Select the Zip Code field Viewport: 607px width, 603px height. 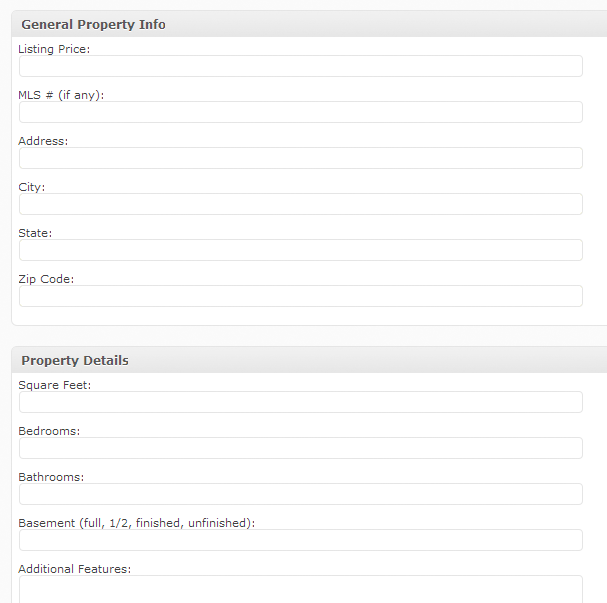tap(301, 296)
